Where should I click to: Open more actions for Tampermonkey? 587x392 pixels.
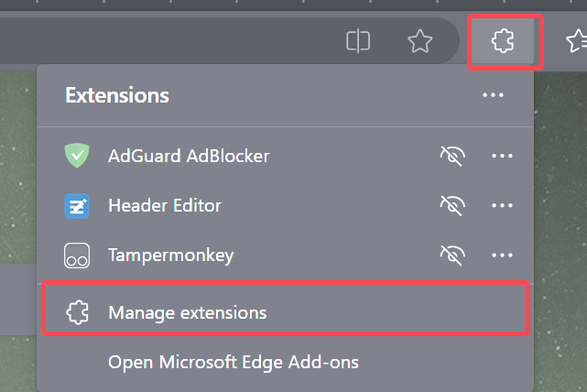click(502, 256)
